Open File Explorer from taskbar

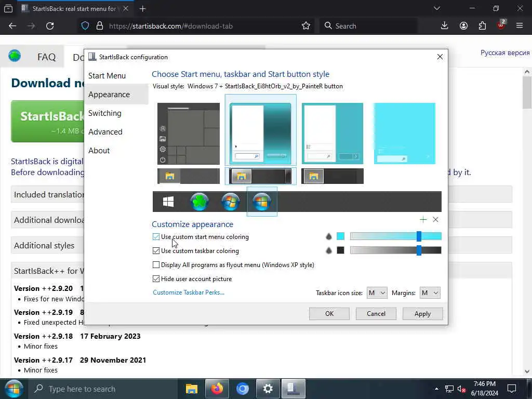192,389
